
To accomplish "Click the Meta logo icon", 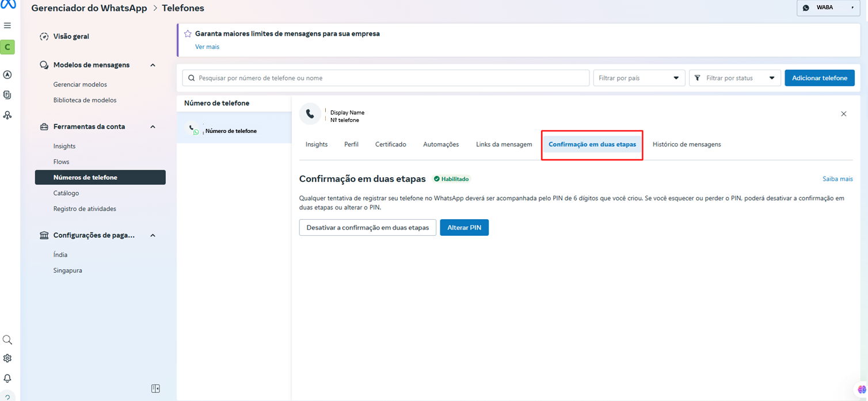I will click(x=7, y=5).
